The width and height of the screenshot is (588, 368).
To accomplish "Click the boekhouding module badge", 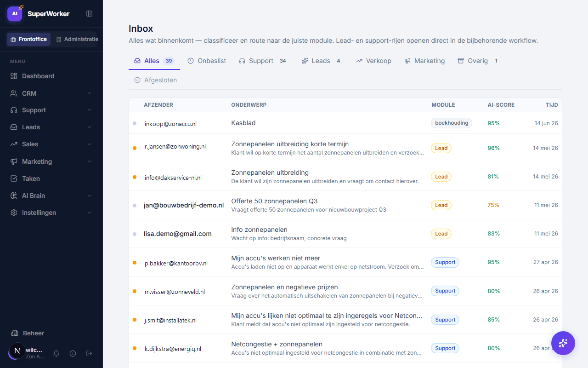I will [x=452, y=123].
